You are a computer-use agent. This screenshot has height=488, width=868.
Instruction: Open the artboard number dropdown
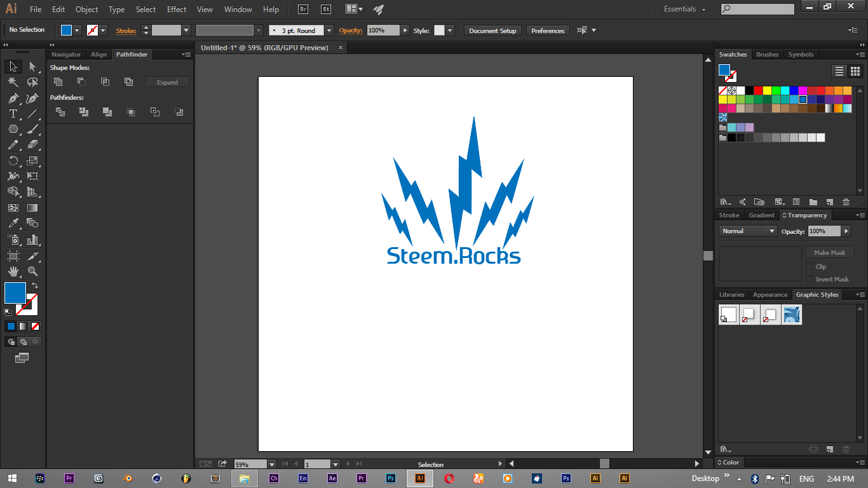(336, 464)
